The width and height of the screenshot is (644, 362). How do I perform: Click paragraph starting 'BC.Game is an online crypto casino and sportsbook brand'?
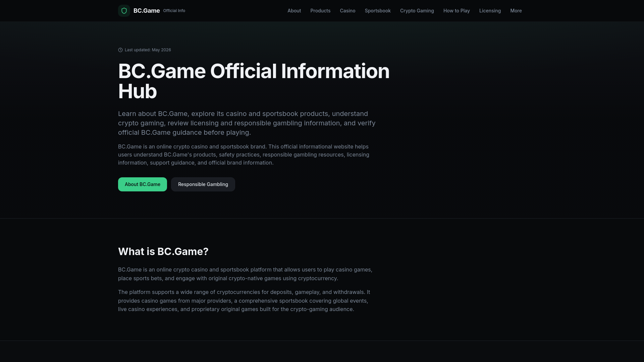244,155
